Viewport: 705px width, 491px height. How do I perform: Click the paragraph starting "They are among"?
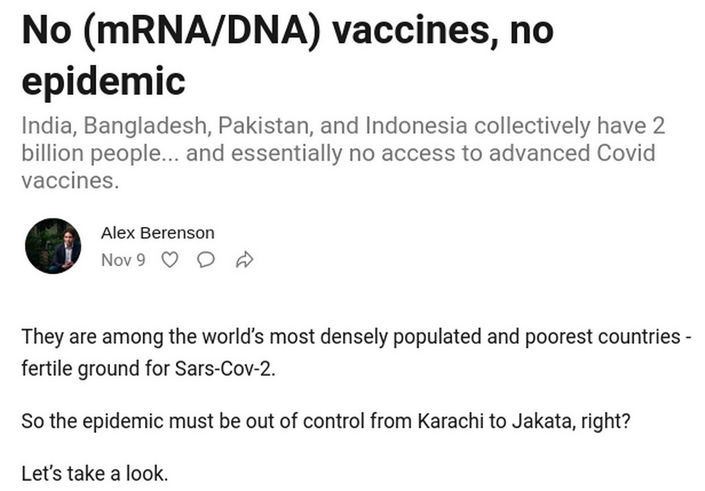tap(356, 353)
